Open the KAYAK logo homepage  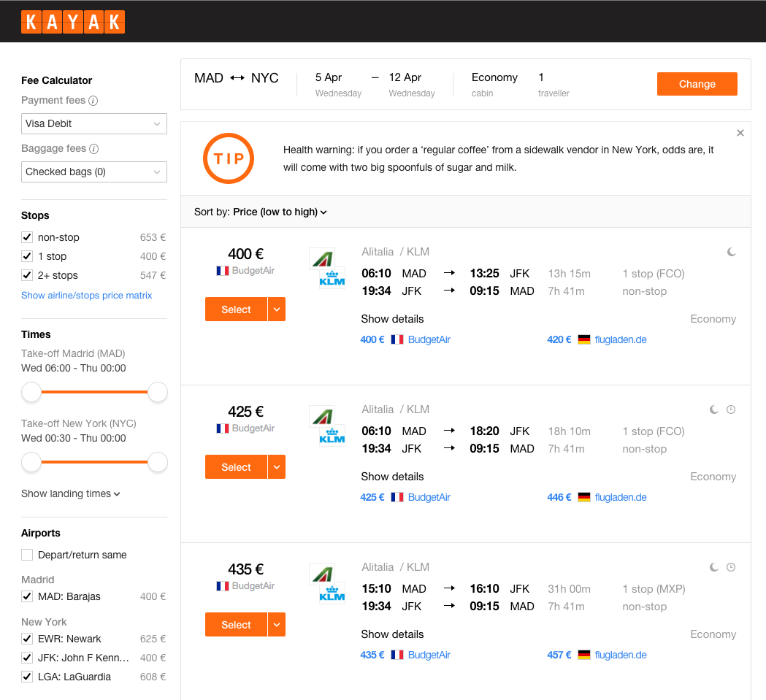[x=73, y=22]
